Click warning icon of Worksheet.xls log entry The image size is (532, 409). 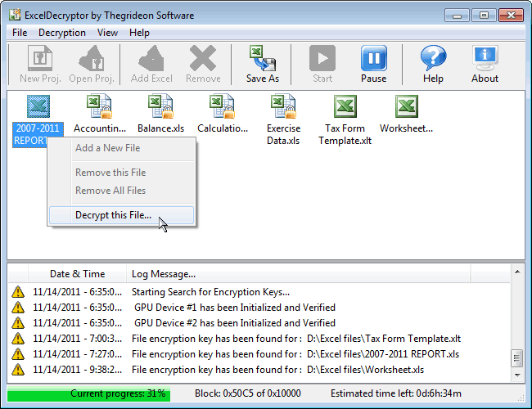pyautogui.click(x=18, y=370)
